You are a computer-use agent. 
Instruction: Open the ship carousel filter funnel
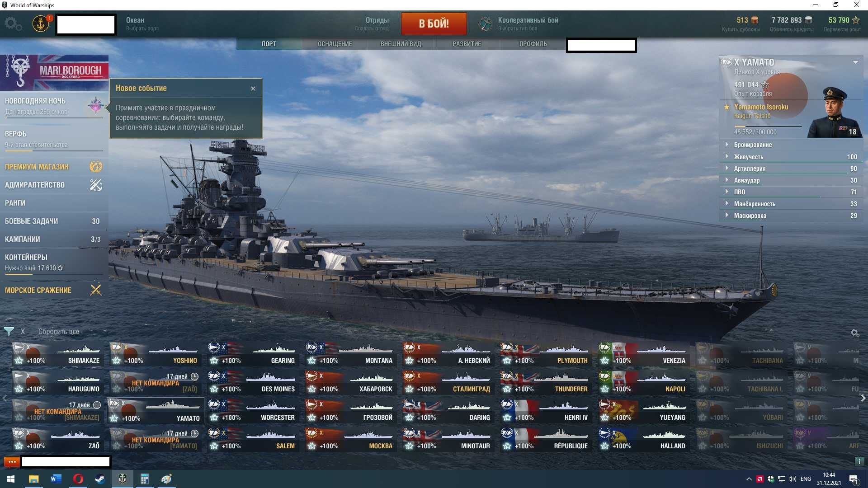coord(9,331)
